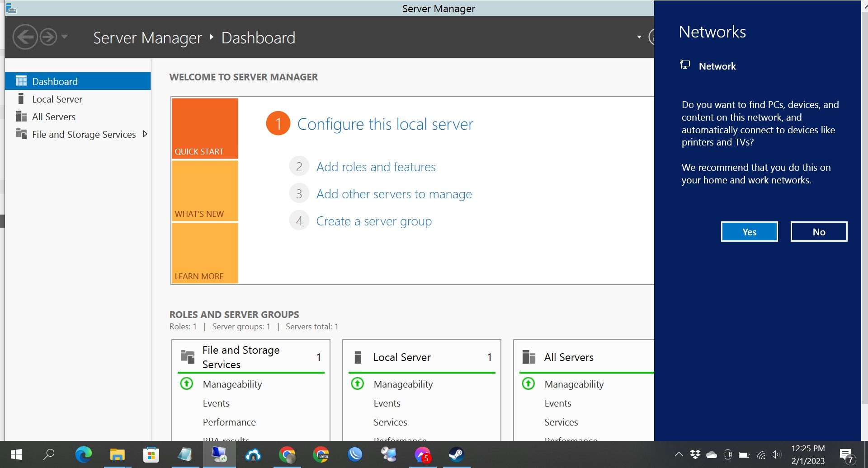868x468 pixels.
Task: Click the orange step 1 circle
Action: [x=278, y=123]
